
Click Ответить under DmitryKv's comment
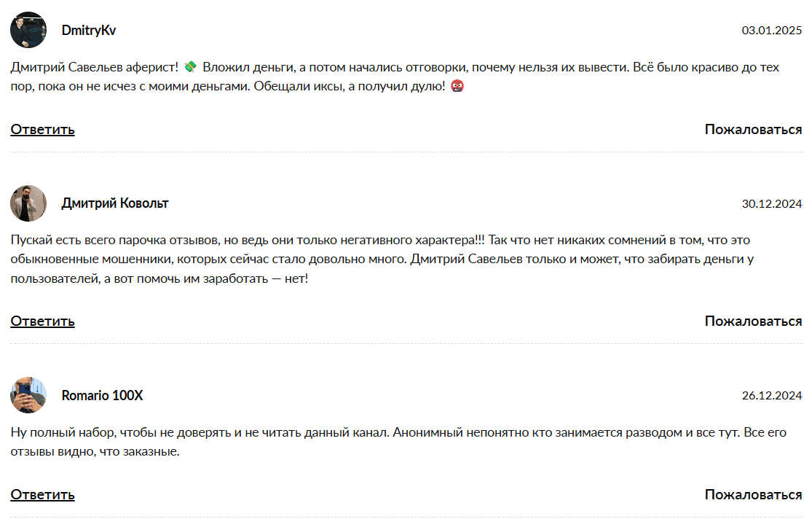click(42, 130)
